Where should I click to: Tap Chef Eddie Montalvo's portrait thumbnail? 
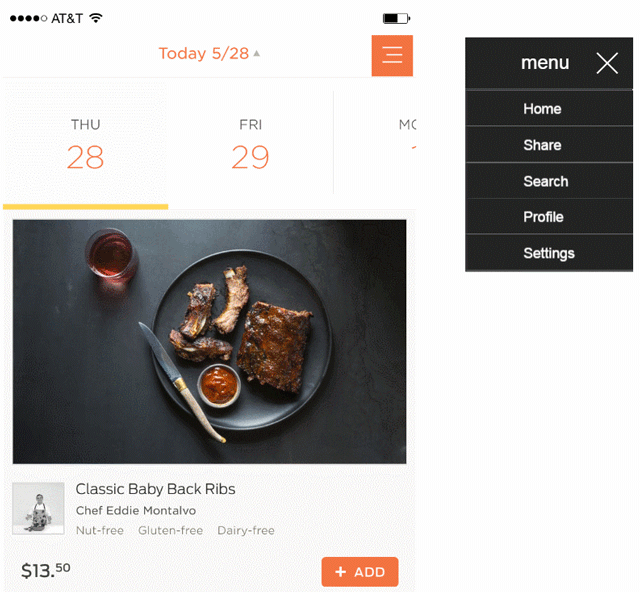38,508
